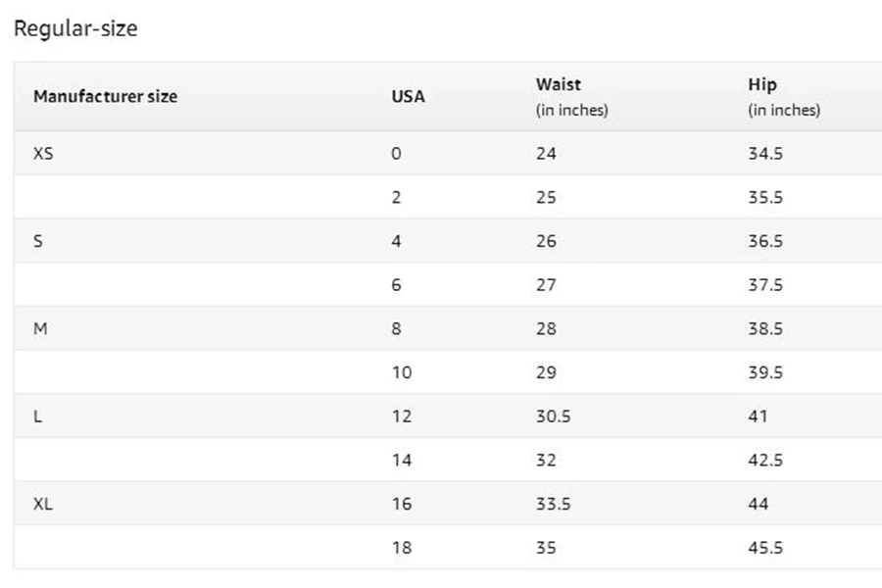This screenshot has height=588, width=882.
Task: Click the Regular-size heading
Action: pos(75,28)
